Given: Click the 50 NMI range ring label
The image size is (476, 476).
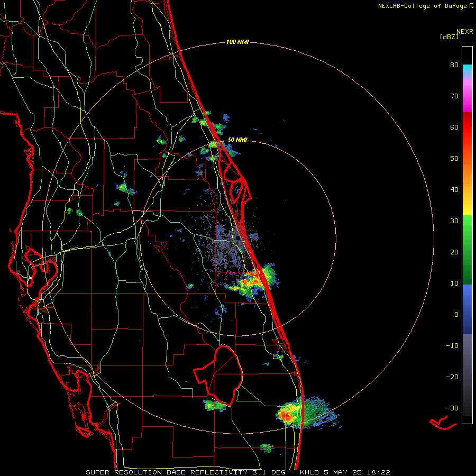Looking at the screenshot, I should (x=237, y=140).
